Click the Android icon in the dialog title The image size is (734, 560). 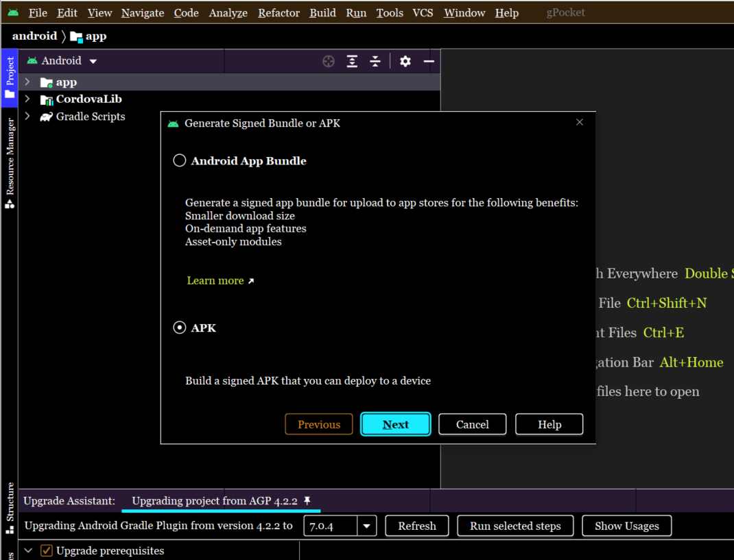[173, 123]
